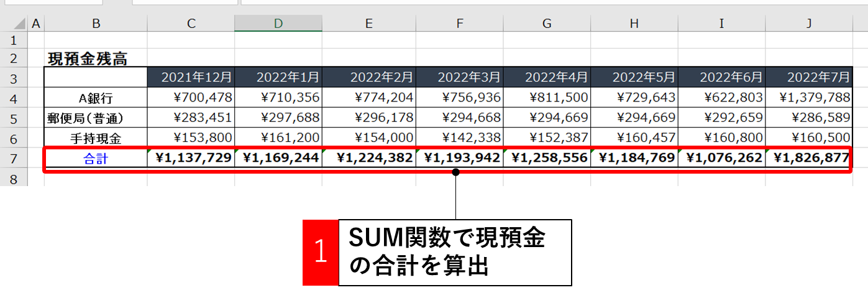Image resolution: width=868 pixels, height=295 pixels.
Task: Click the 2022年3月 header cell
Action: [x=460, y=78]
